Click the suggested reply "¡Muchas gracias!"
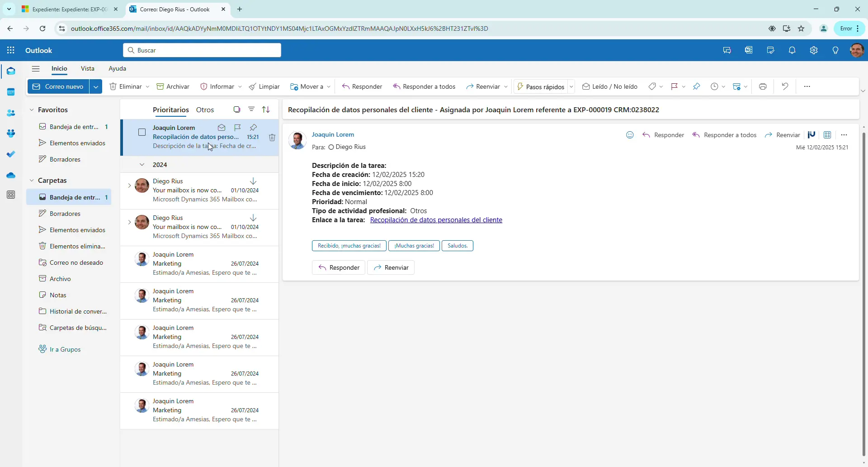The image size is (868, 467). pos(414,246)
